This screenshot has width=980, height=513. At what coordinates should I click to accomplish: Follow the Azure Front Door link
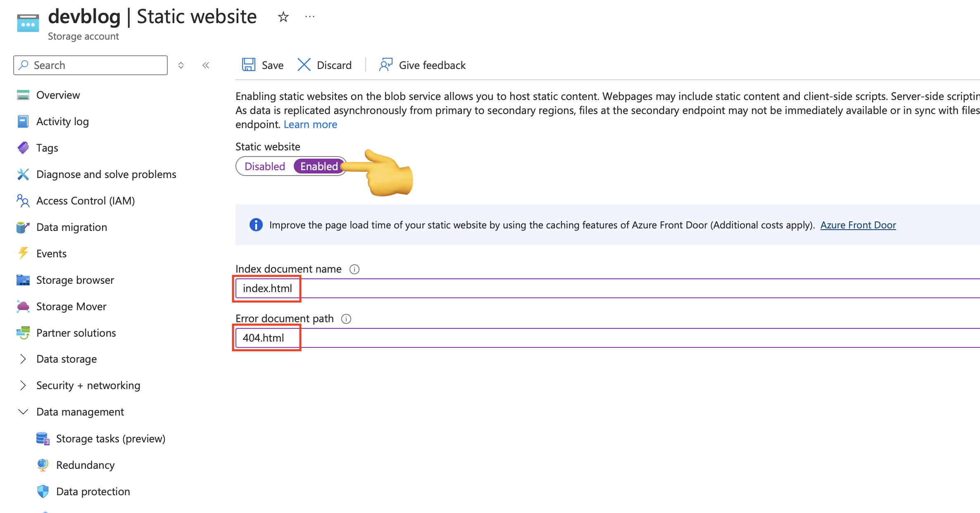tap(858, 225)
